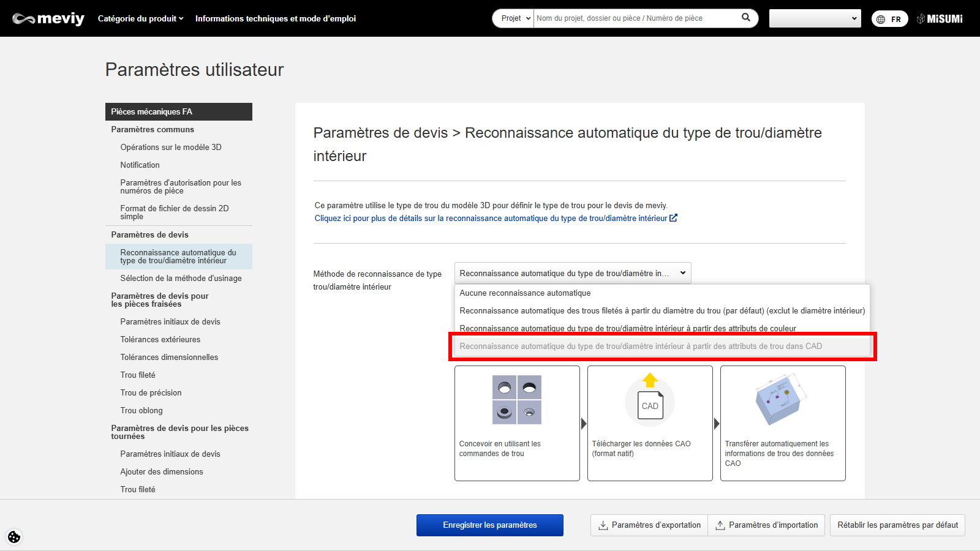
Task: Click Enregistrer les paramètres button
Action: (x=489, y=525)
